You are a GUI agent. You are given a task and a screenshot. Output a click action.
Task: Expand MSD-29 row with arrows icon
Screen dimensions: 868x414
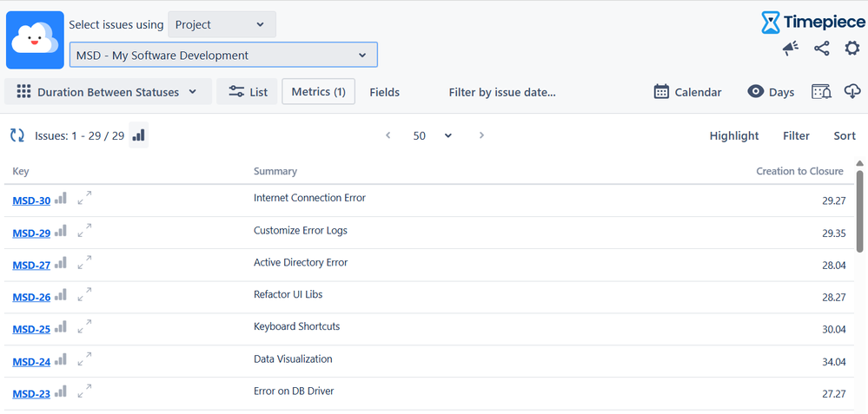point(84,230)
